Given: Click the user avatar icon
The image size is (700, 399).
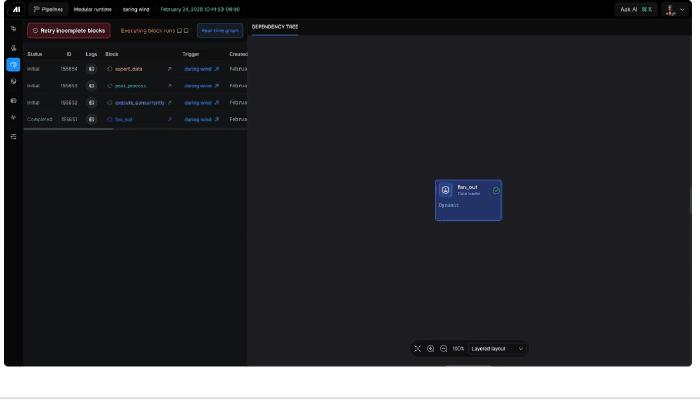Looking at the screenshot, I should (x=670, y=9).
